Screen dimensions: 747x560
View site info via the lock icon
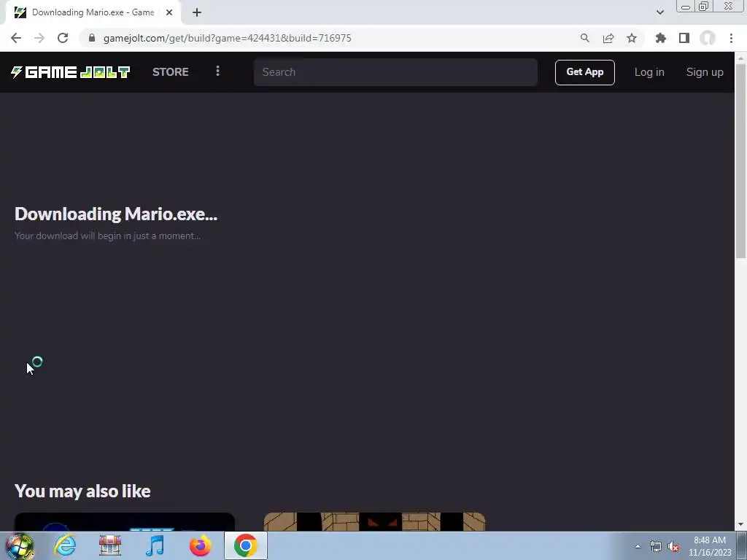[x=92, y=38]
